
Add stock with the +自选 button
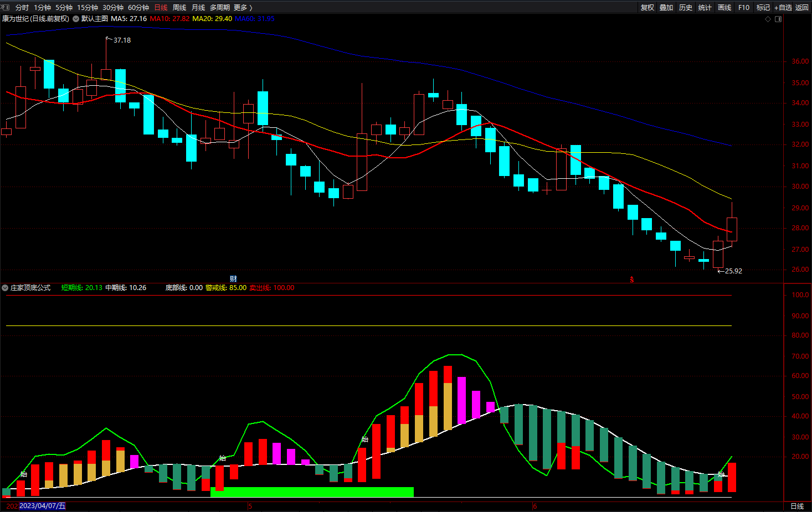783,7
